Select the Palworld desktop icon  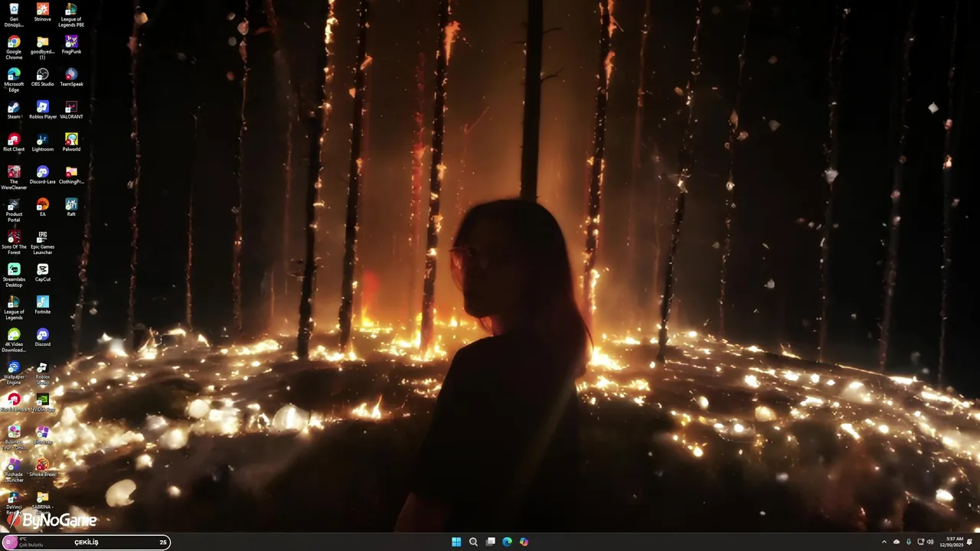coord(71,142)
